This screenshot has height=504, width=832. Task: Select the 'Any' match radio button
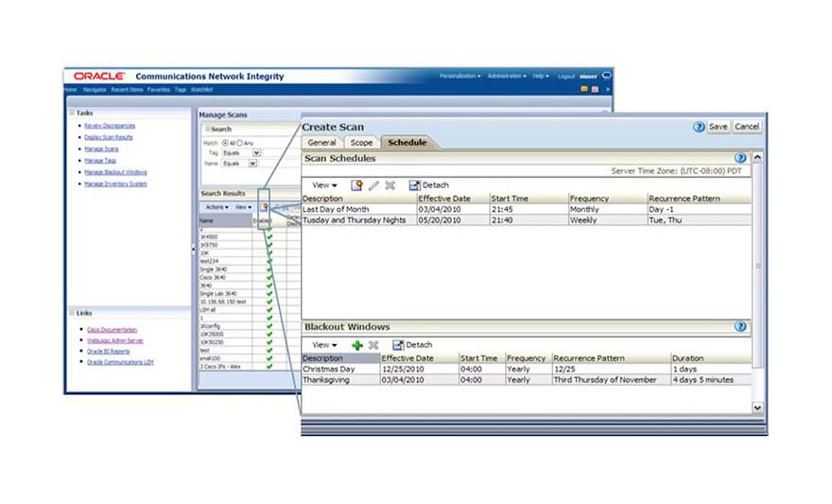(239, 143)
